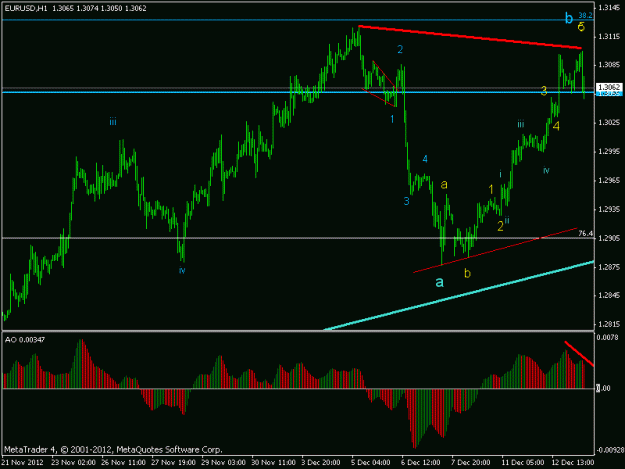Click the 23 Nov 02:00 time label

(73, 463)
